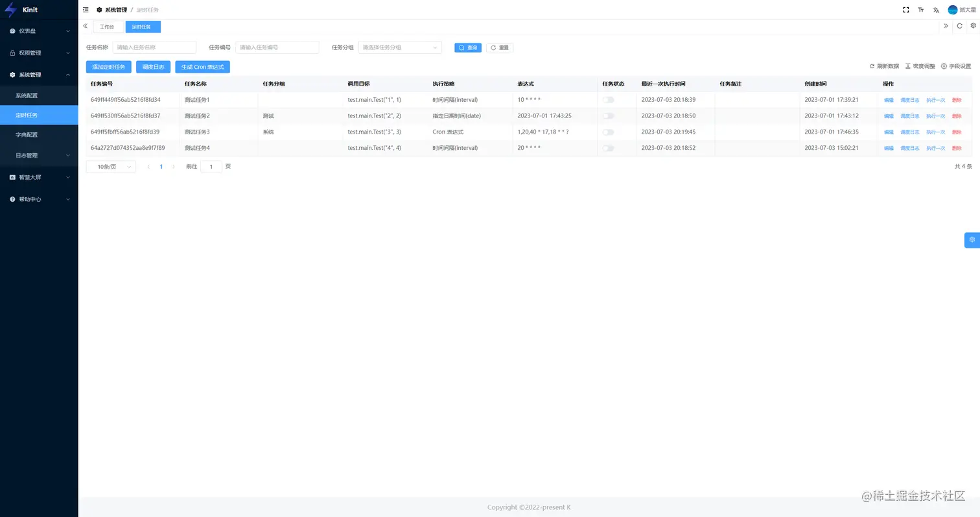The width and height of the screenshot is (980, 517).
Task: Select page 1 in pagination
Action: click(x=161, y=167)
